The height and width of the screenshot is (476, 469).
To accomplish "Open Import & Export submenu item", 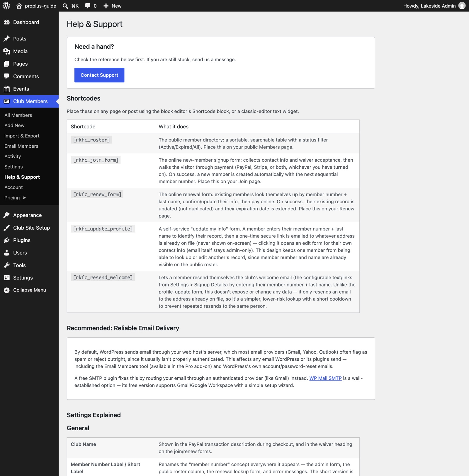I will (x=22, y=136).
